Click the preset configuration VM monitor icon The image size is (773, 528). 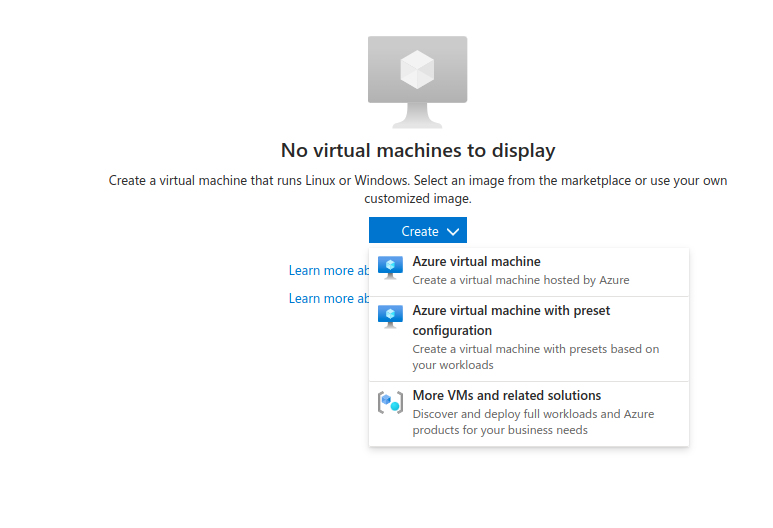(390, 317)
